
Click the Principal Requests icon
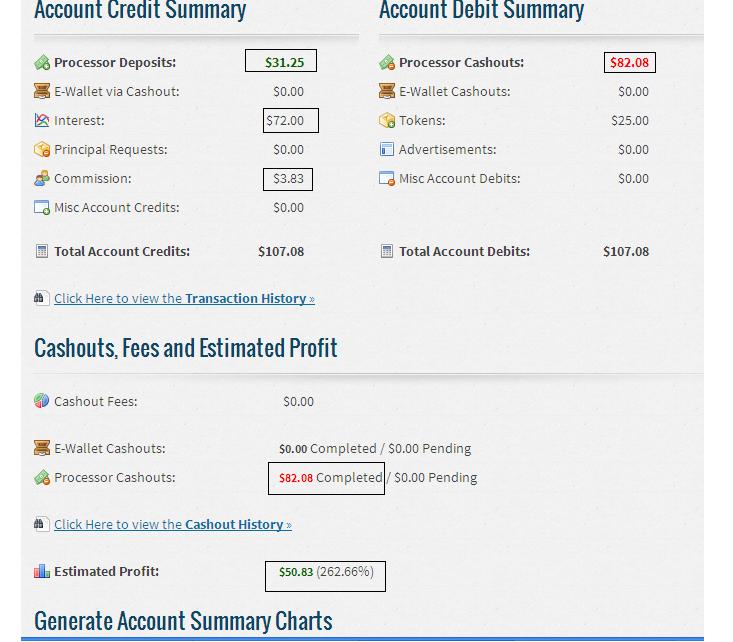[42, 150]
